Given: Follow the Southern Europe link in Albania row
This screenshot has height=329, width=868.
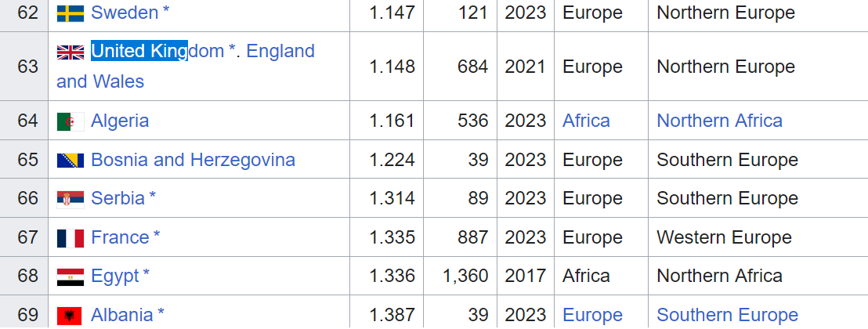Looking at the screenshot, I should pos(728,315).
